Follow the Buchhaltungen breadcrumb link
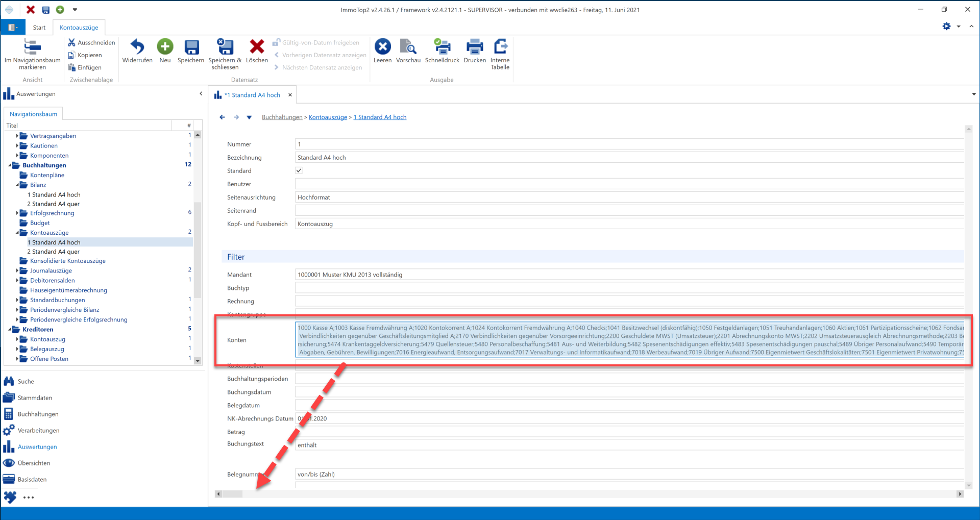 pos(282,117)
